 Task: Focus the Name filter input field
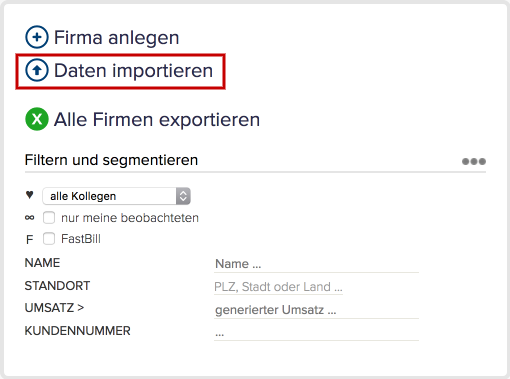(x=316, y=264)
